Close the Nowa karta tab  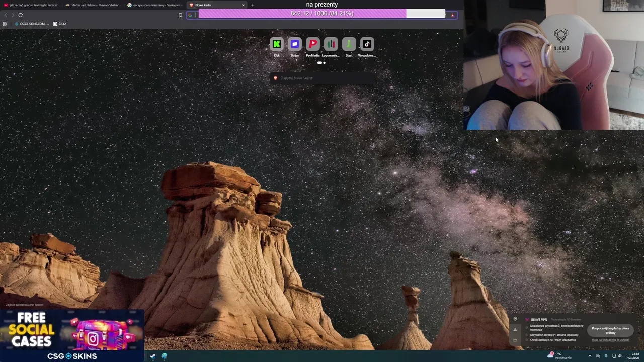click(243, 5)
